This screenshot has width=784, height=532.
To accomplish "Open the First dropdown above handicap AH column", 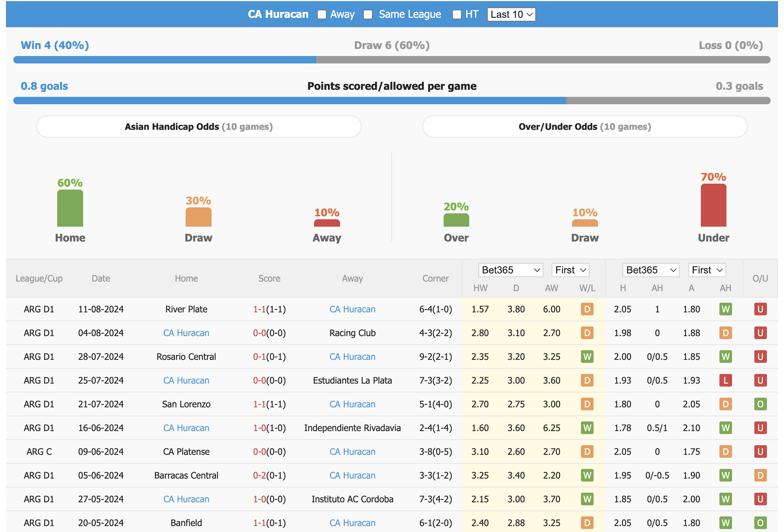I will (707, 270).
